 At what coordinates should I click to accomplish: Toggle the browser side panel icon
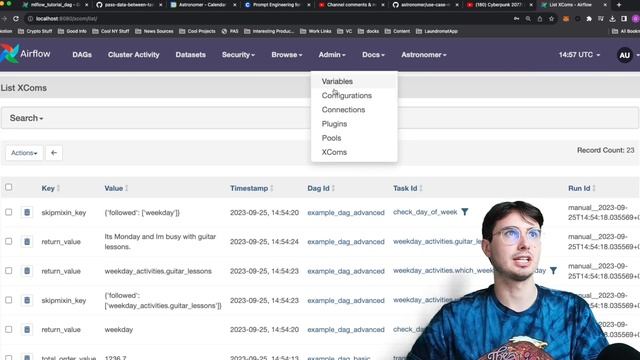(x=624, y=19)
